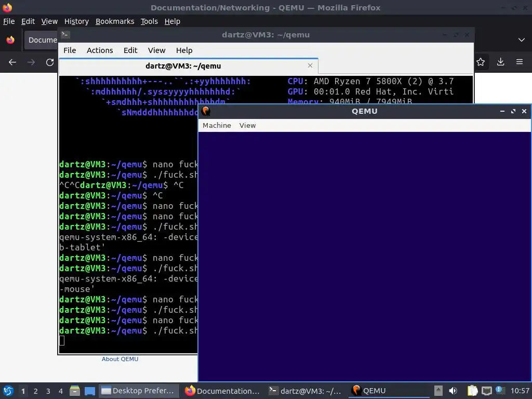Open Firefox Bookmarks menu
532x399 pixels.
(x=115, y=21)
